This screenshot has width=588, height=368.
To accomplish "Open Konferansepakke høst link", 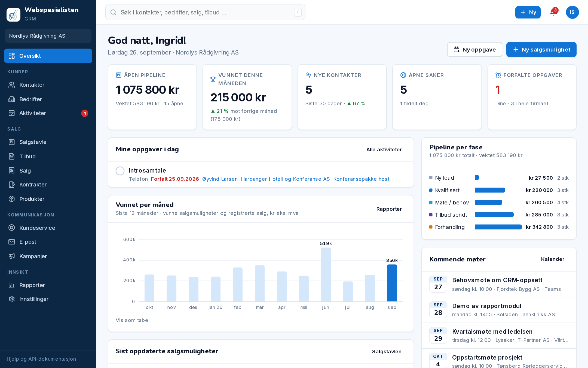I will point(361,179).
